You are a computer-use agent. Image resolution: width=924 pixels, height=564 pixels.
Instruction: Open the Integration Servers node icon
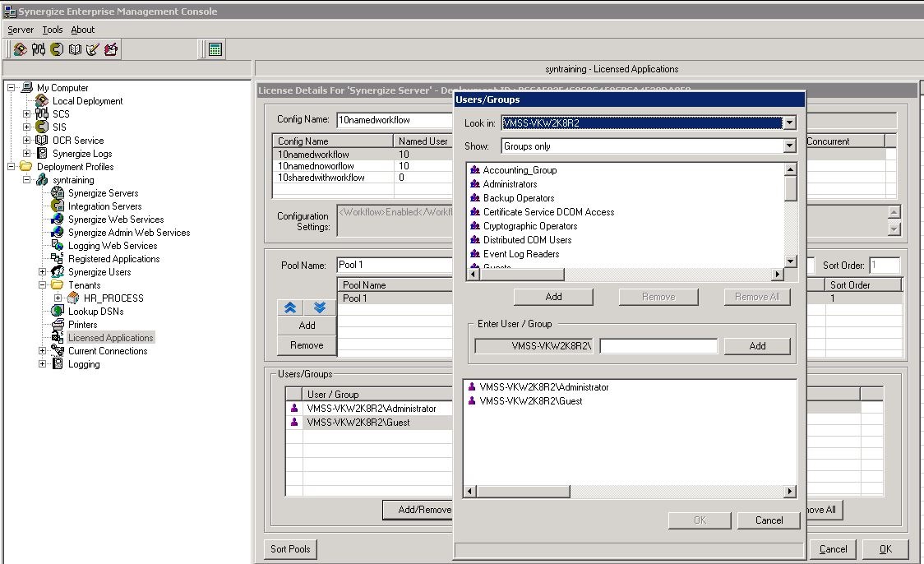click(x=58, y=206)
